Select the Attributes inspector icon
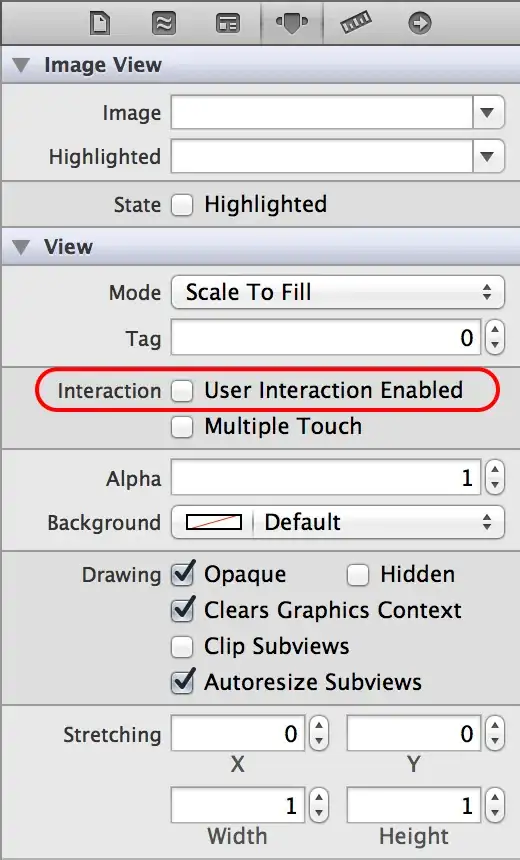This screenshot has height=860, width=520. (x=292, y=23)
